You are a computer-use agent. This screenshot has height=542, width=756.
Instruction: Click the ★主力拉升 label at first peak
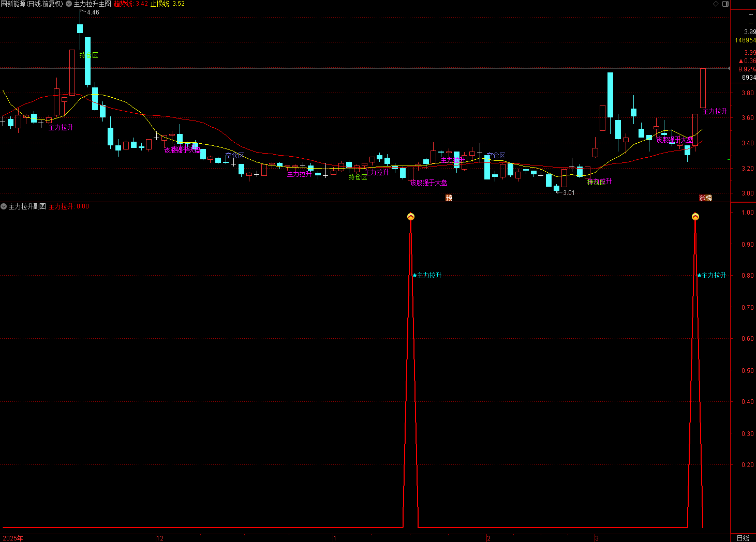click(x=427, y=276)
